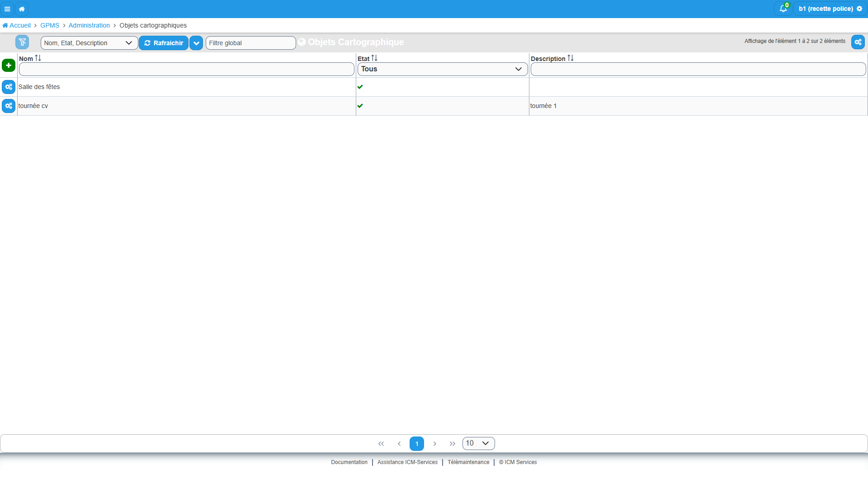
Task: Expand the refresh options arrow
Action: coord(196,43)
